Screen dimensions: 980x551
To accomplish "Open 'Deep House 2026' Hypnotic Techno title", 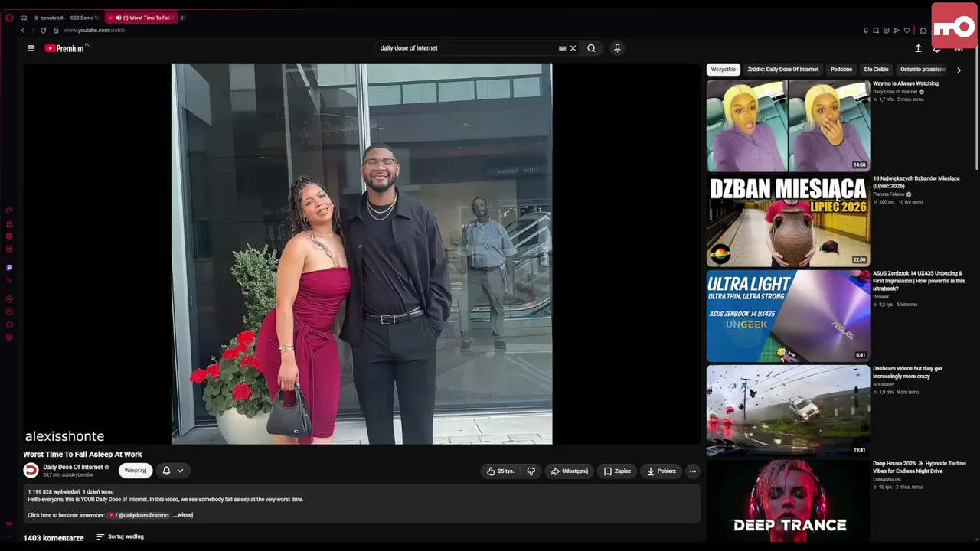I will click(920, 467).
